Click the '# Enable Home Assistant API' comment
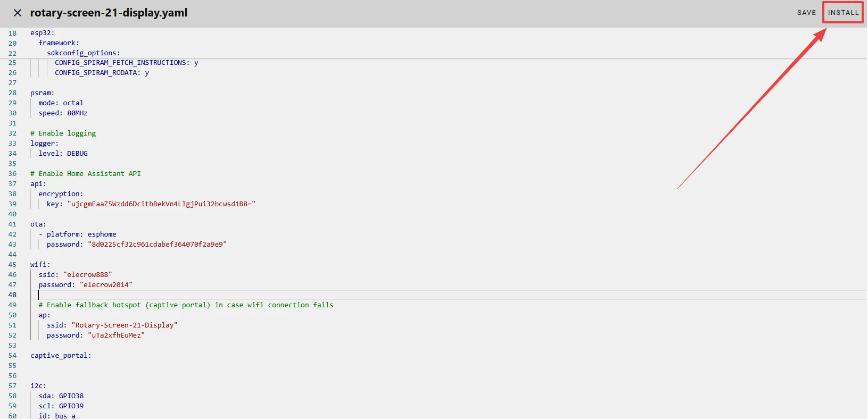The image size is (868, 420). click(86, 174)
